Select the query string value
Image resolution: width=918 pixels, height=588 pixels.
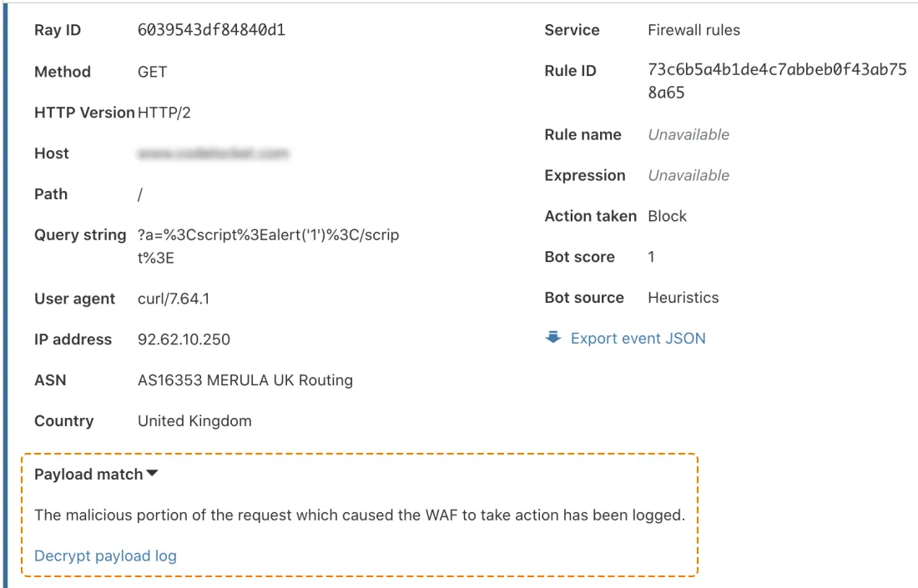point(268,244)
